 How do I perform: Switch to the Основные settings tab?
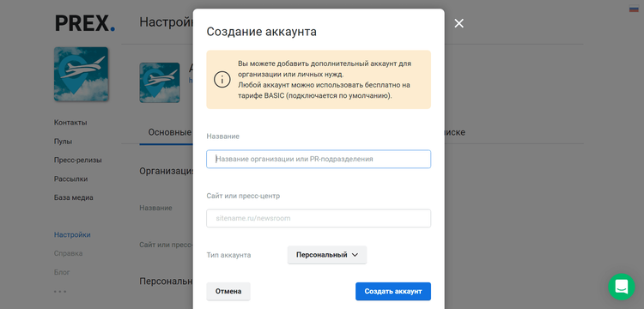coord(170,132)
